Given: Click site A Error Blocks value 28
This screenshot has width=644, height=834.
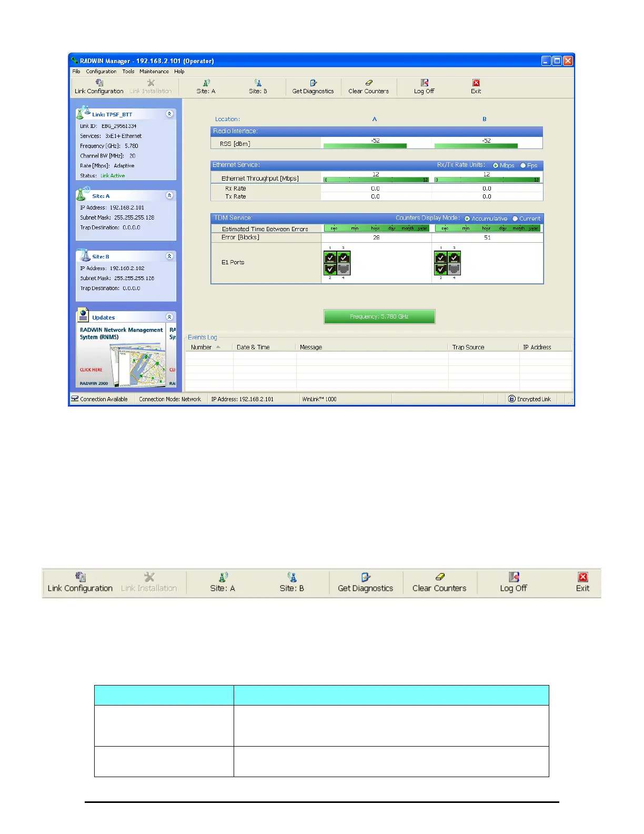Looking at the screenshot, I should pyautogui.click(x=376, y=237).
